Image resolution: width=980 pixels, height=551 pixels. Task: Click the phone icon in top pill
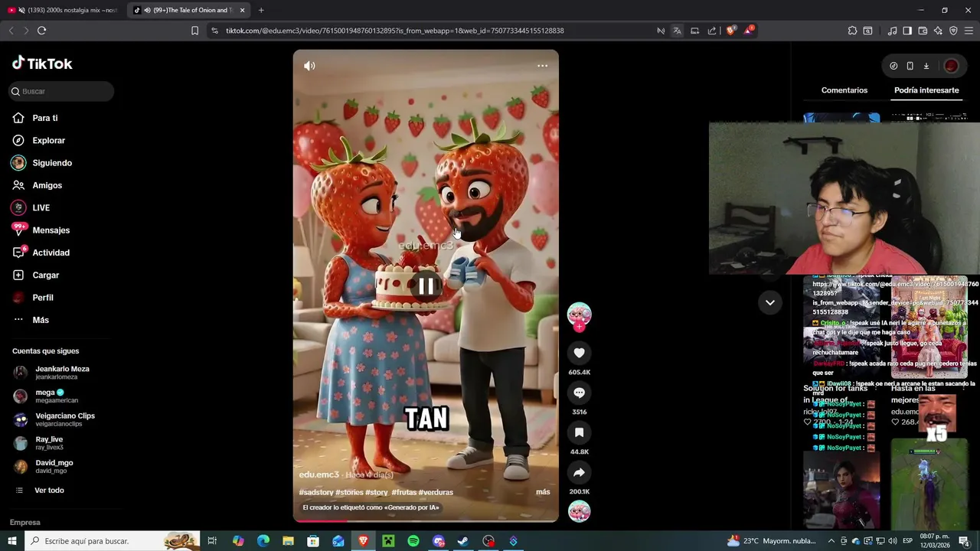[910, 66]
